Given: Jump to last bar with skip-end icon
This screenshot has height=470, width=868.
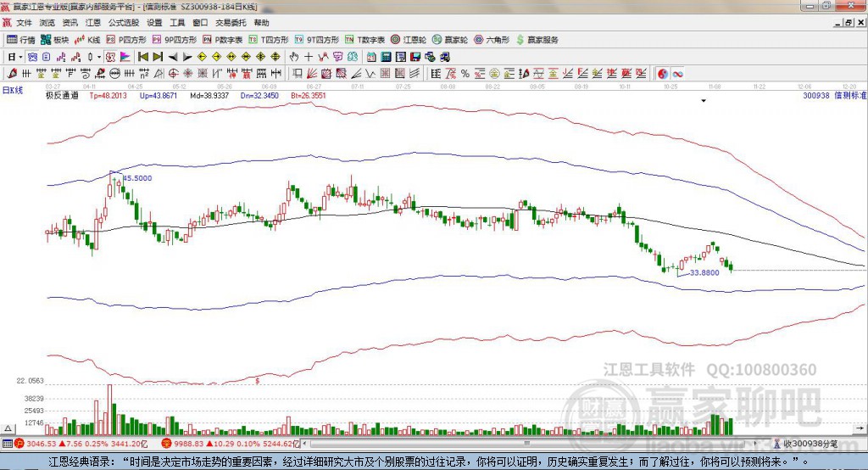Looking at the screenshot, I should [x=158, y=57].
